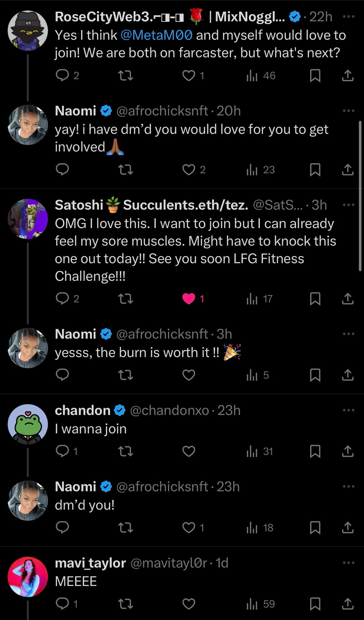Open more options on mavi_taylor's tweet
Screen dimensions: 364x620
(348, 563)
